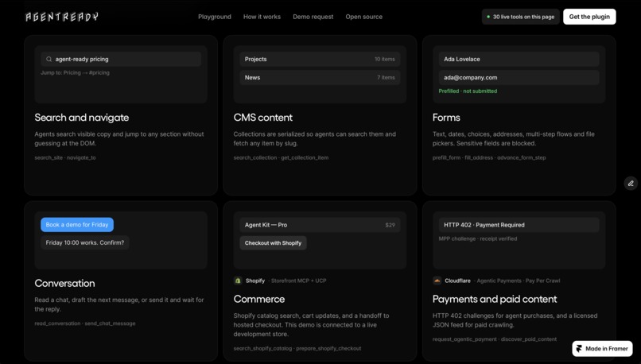
Task: Click the $29 price
Action: 390,225
